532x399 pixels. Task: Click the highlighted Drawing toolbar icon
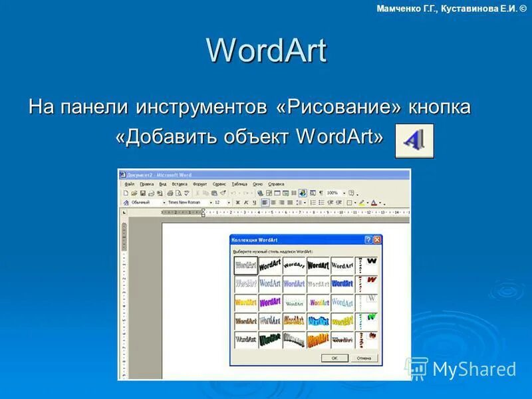point(303,193)
